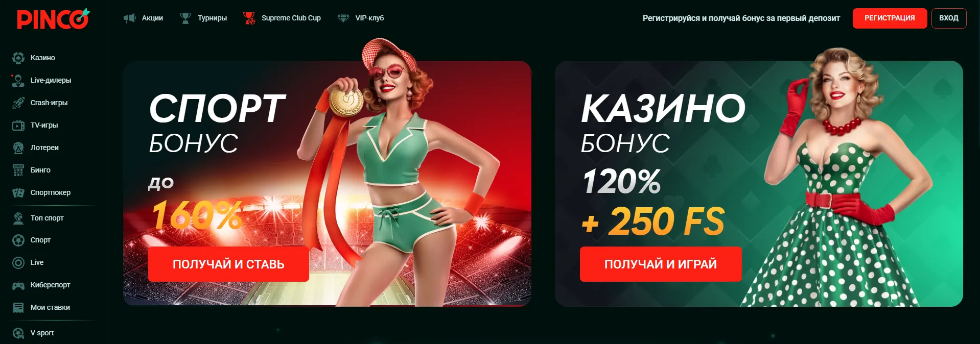Open the Crash-игры rocket icon

(18, 103)
